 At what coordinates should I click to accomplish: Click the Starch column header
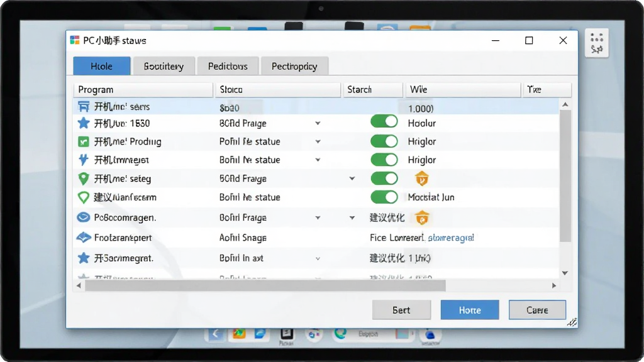coord(373,89)
